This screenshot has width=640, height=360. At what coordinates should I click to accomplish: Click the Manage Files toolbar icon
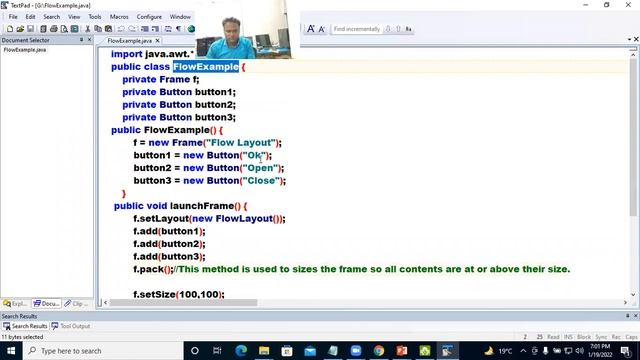43,29
